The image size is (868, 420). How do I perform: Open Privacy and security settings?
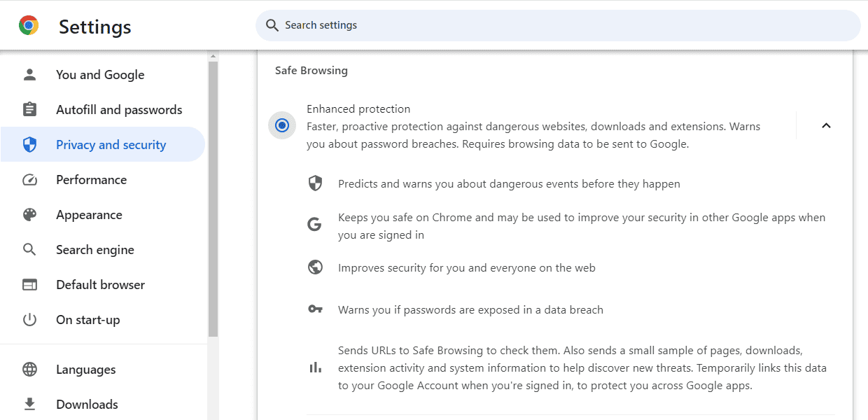coord(111,144)
